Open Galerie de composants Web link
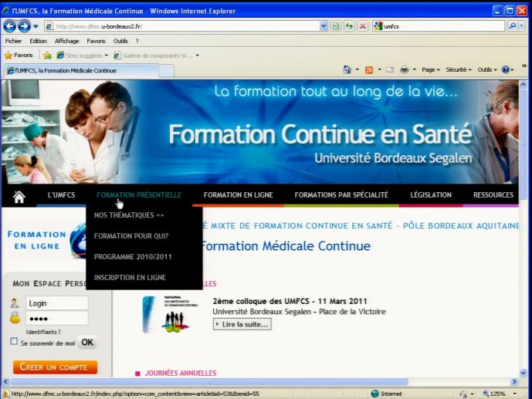Viewport: 532px width, 399px height. pos(156,56)
